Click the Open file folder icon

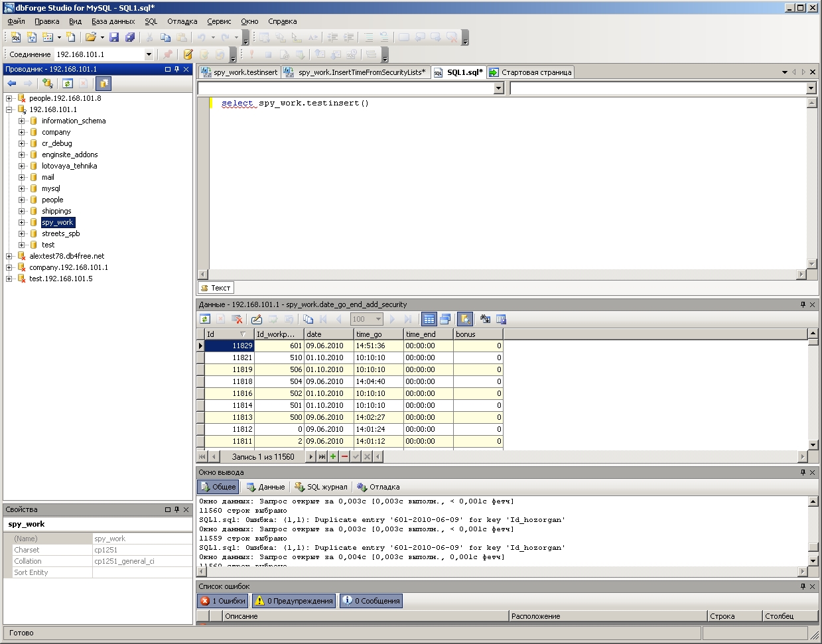(x=90, y=38)
